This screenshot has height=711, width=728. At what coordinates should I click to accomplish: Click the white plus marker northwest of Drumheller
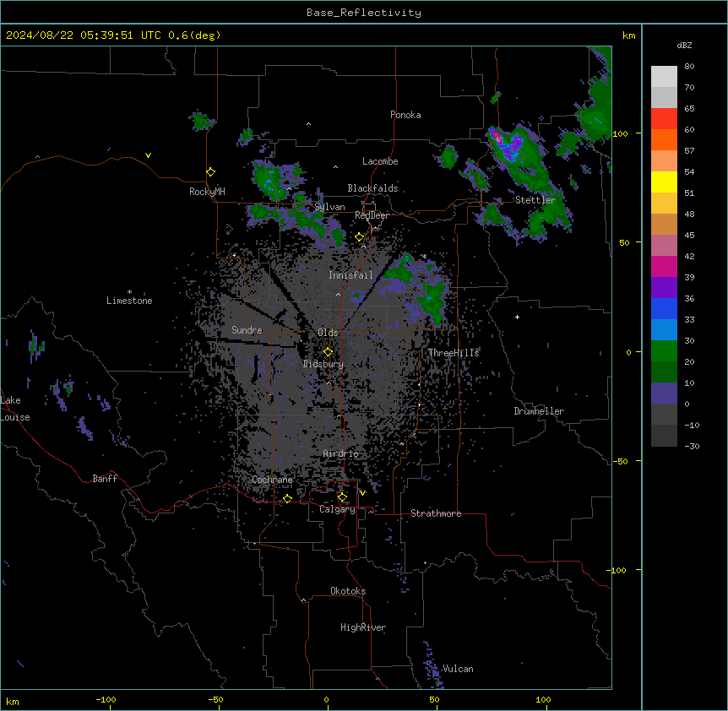click(x=517, y=317)
